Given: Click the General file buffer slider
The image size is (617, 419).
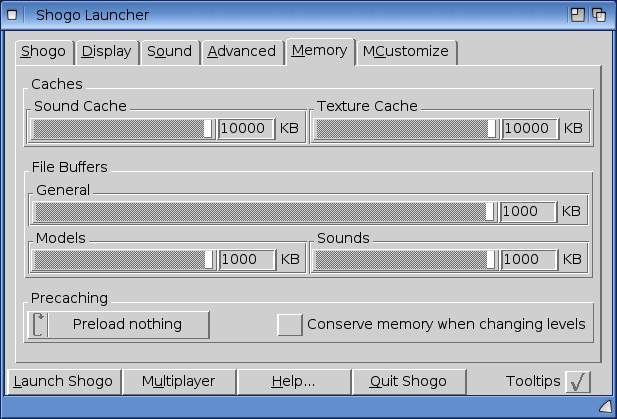Looking at the screenshot, I should (x=265, y=212).
